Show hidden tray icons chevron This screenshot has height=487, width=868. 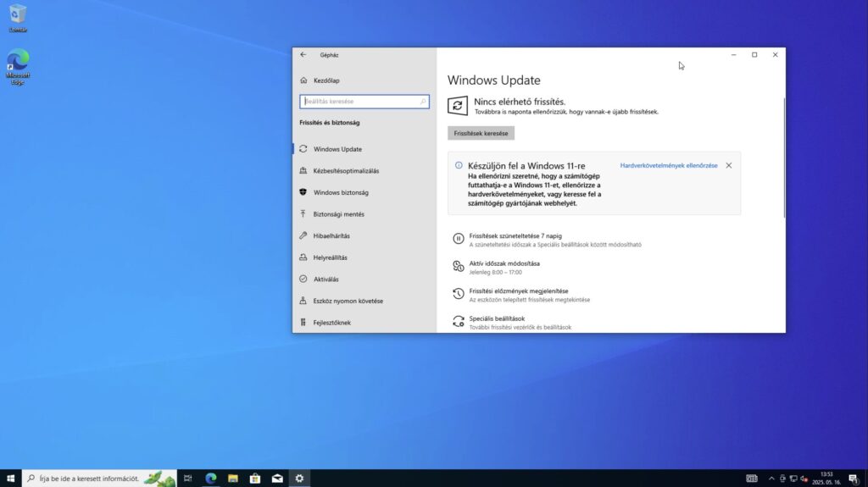click(x=771, y=479)
